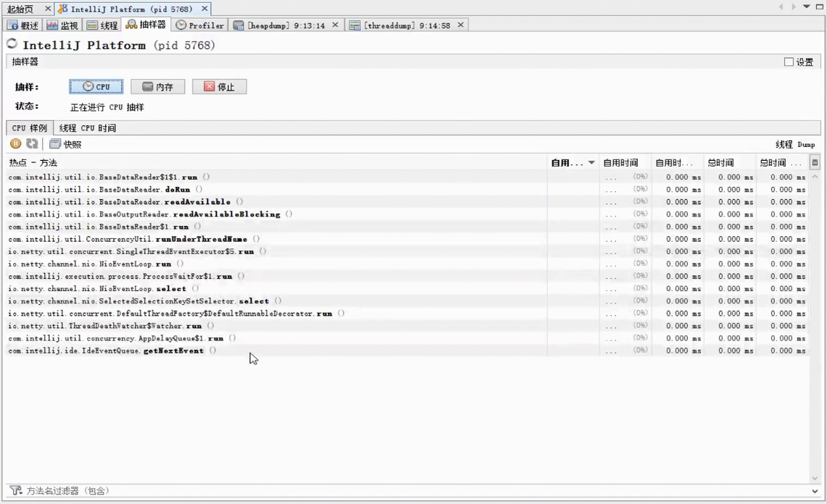The width and height of the screenshot is (827, 504).
Task: Close the threaddump 9:14:58 tab
Action: point(460,25)
